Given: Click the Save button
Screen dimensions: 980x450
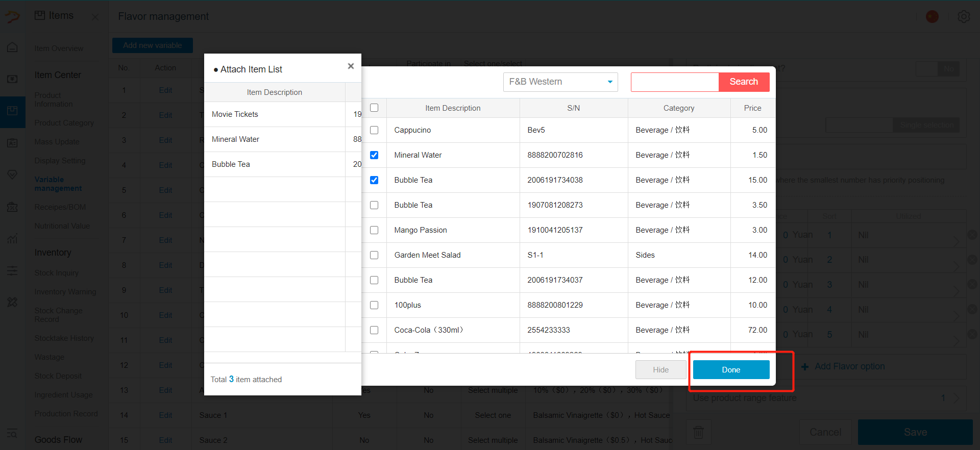Looking at the screenshot, I should pyautogui.click(x=915, y=432).
